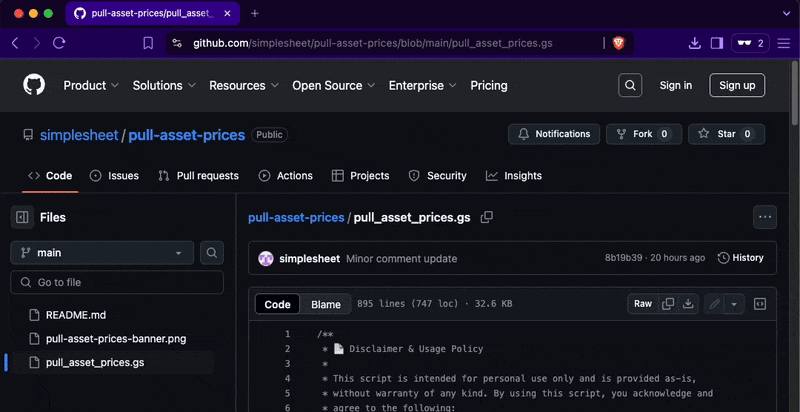The image size is (800, 412).
Task: Expand the Solutions menu
Action: click(x=164, y=85)
